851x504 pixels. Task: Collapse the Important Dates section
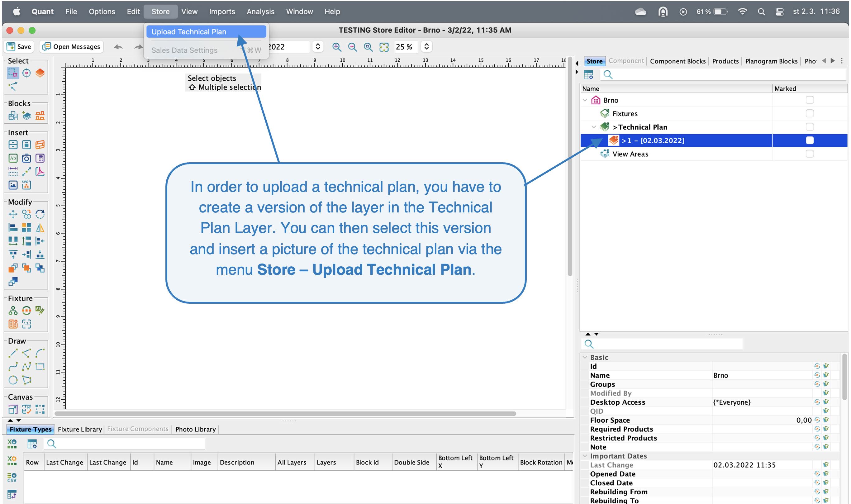[x=585, y=456]
